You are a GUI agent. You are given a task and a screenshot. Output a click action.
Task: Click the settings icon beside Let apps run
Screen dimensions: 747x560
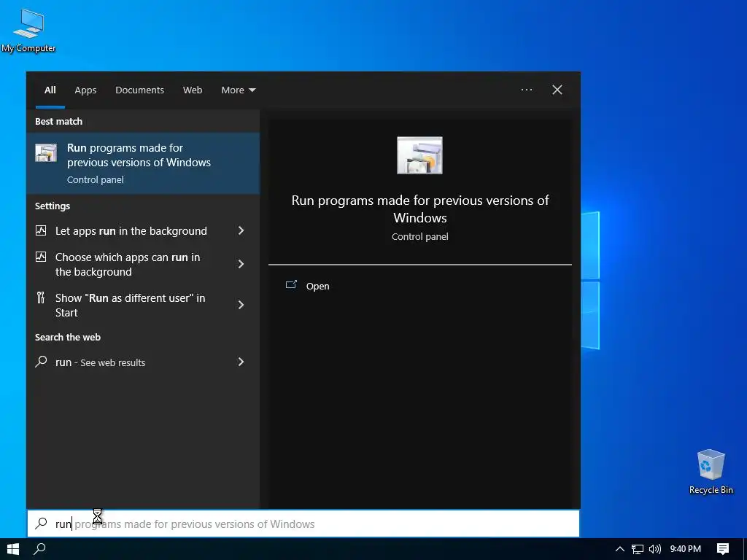tap(41, 230)
